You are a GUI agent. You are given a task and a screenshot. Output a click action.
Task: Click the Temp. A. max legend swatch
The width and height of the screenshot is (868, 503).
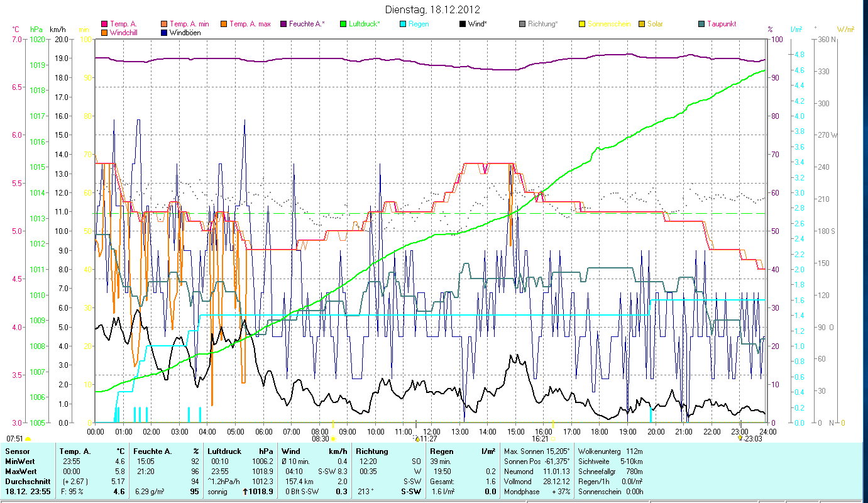coord(223,25)
